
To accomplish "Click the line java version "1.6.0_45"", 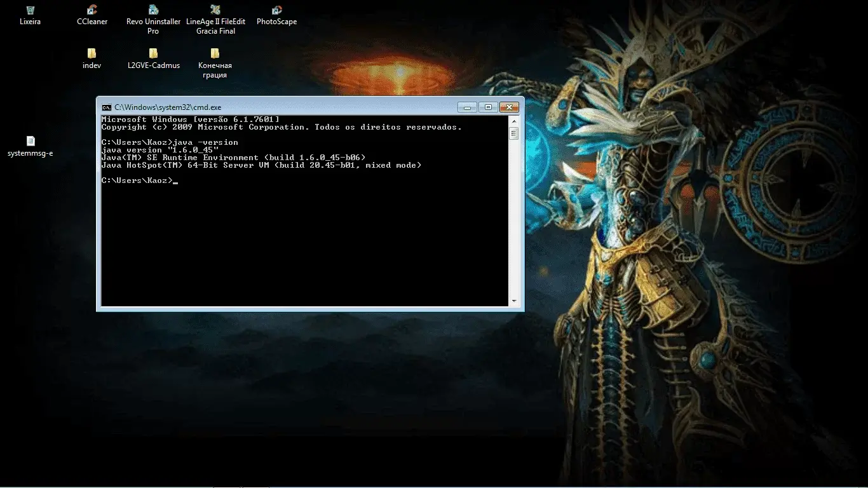I will coord(160,150).
